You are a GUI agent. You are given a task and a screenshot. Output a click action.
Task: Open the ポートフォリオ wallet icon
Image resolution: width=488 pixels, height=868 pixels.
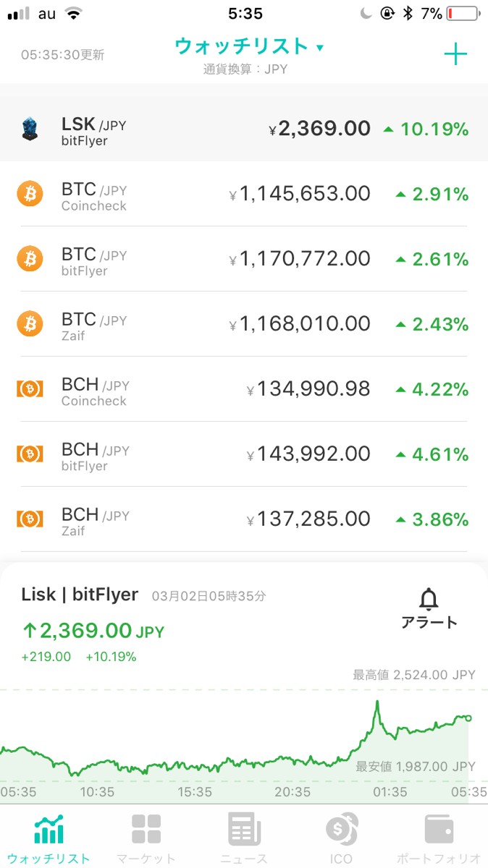click(x=439, y=830)
